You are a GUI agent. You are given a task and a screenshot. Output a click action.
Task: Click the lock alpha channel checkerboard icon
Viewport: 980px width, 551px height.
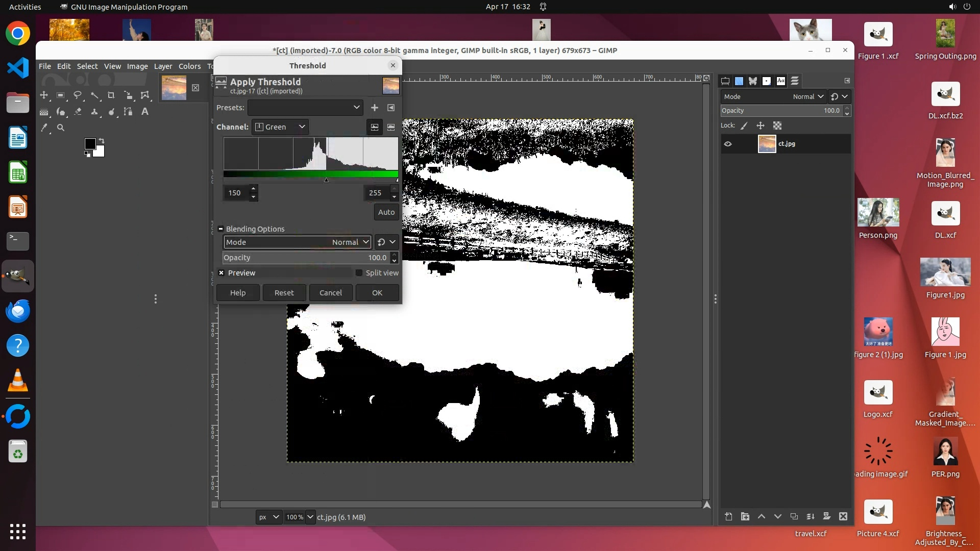click(777, 126)
